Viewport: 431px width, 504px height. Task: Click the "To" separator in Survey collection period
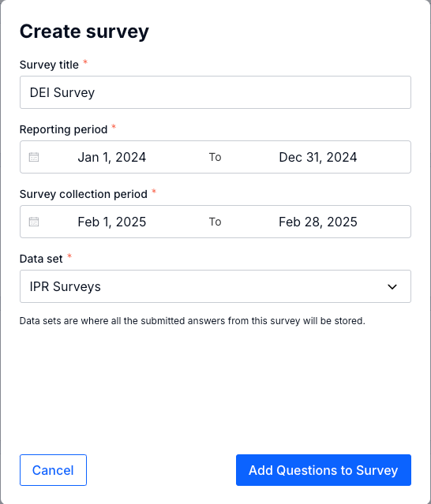point(215,222)
